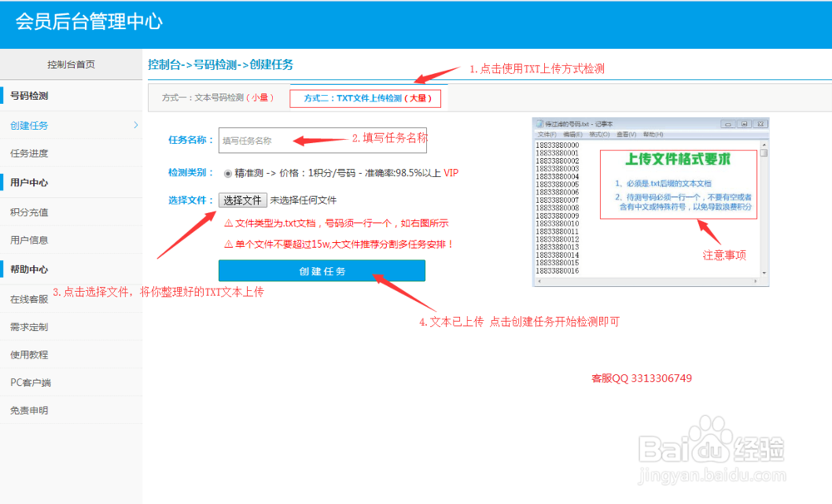The height and width of the screenshot is (504, 832).
Task: Open the 帮助(H) menu in Notepad
Action: tap(652, 134)
